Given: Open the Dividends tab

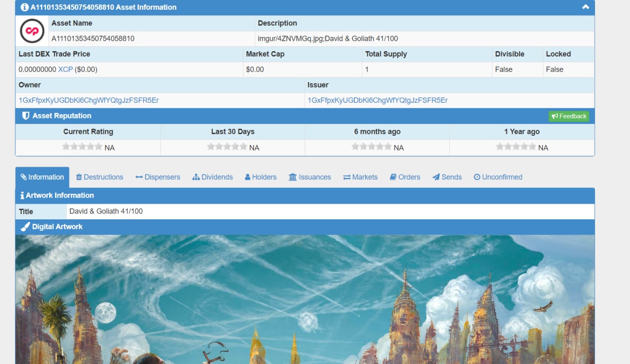Looking at the screenshot, I should [x=213, y=177].
